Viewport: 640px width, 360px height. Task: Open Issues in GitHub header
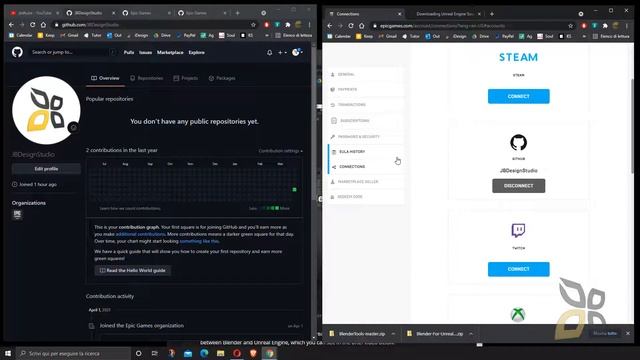pyautogui.click(x=145, y=53)
